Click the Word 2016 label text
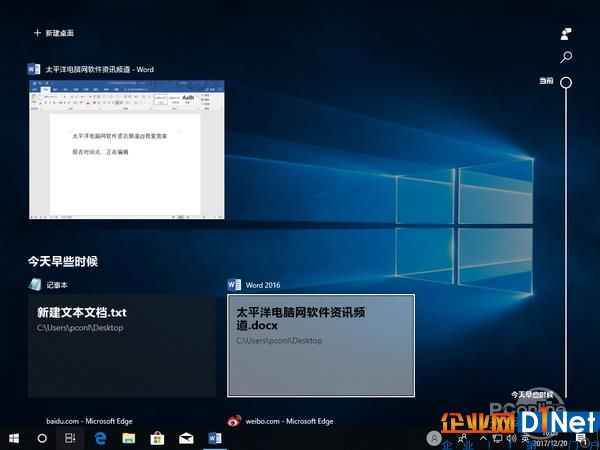This screenshot has height=450, width=600. click(262, 285)
